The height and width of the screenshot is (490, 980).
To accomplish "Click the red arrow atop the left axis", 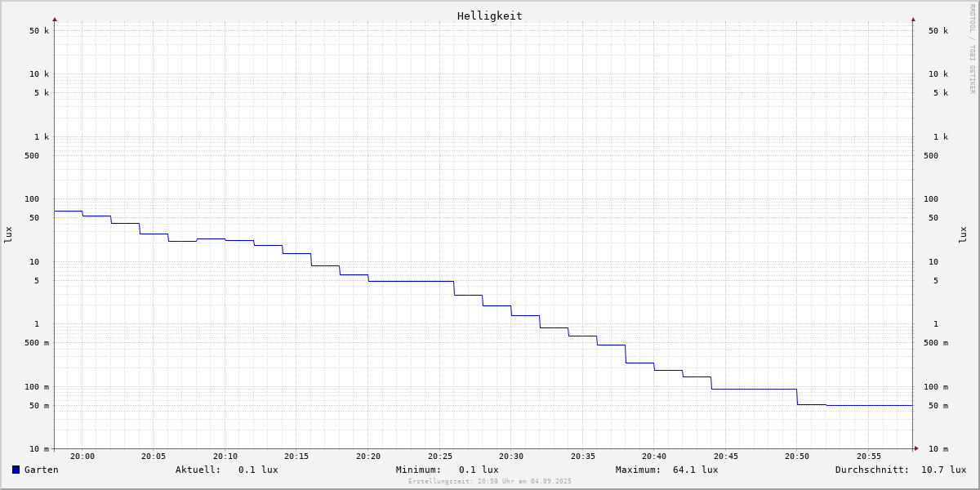I will point(55,19).
